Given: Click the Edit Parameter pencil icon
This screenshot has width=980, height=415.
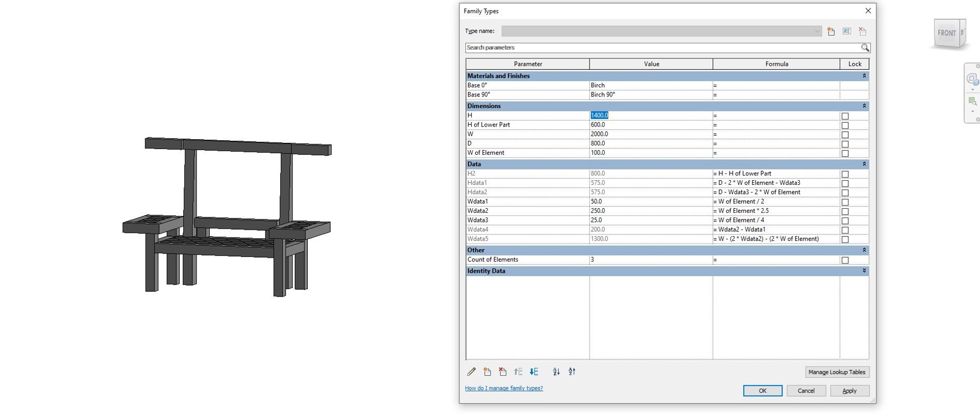Looking at the screenshot, I should pos(472,372).
